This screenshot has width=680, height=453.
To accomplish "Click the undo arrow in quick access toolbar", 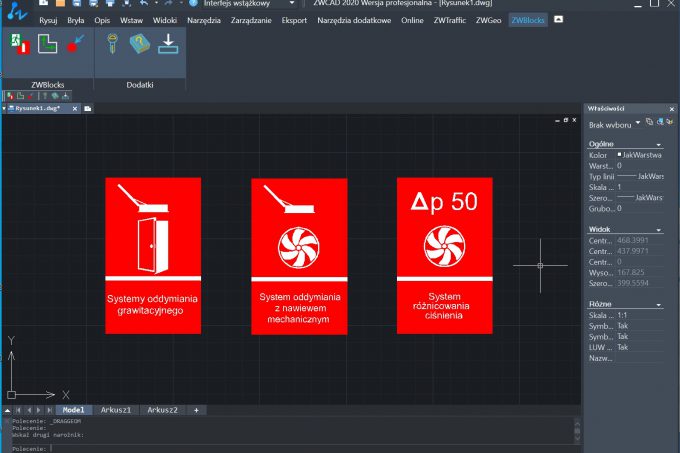I will click(144, 3).
